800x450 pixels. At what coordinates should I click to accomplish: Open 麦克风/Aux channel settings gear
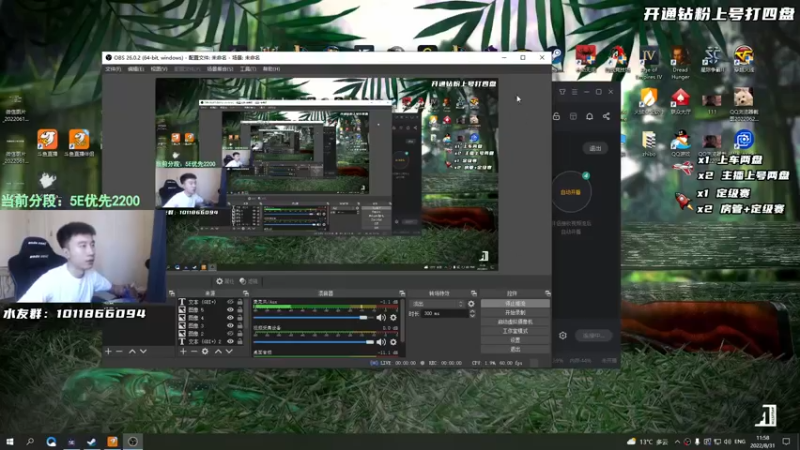(x=393, y=317)
